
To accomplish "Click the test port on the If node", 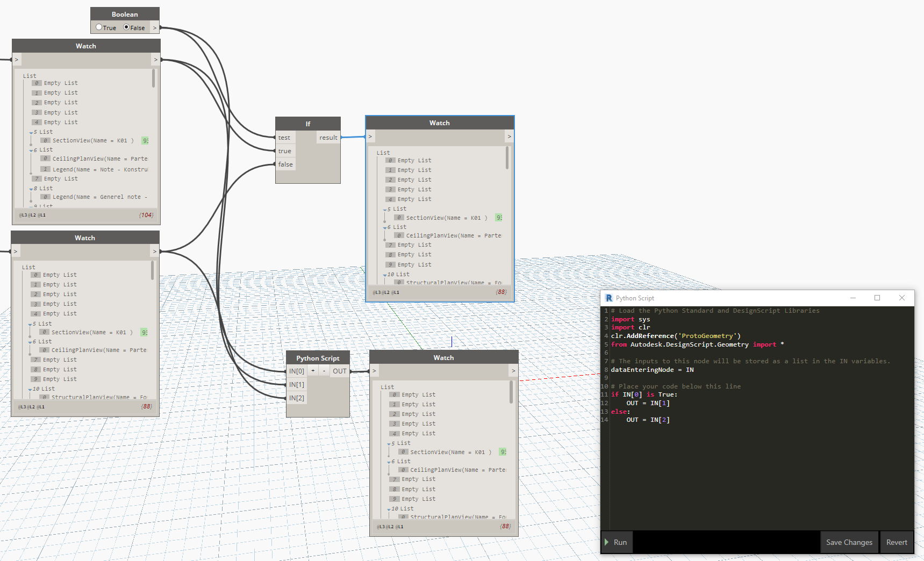I will click(x=284, y=138).
